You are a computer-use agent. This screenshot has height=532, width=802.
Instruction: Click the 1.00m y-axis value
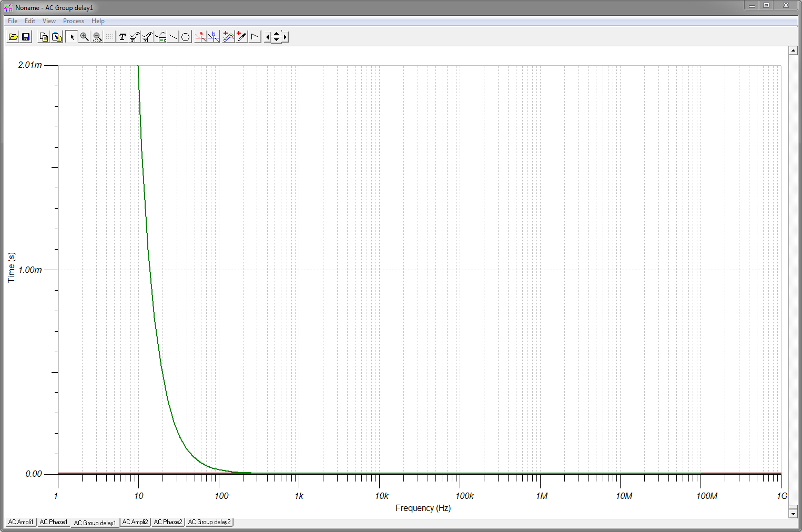[30, 270]
